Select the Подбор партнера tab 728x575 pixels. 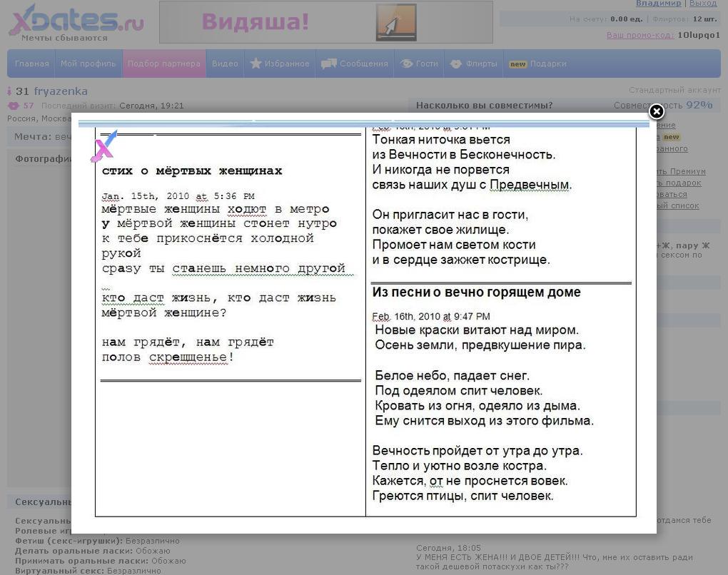[164, 63]
